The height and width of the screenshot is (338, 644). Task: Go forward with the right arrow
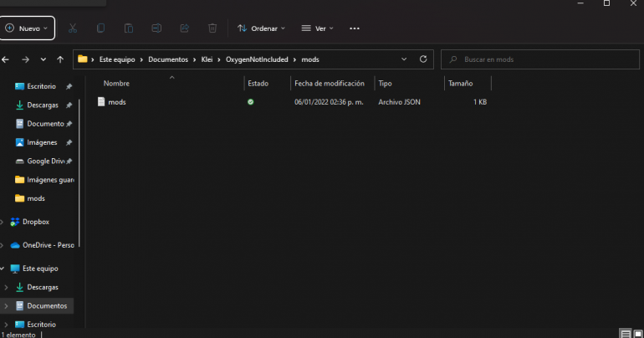(x=25, y=59)
